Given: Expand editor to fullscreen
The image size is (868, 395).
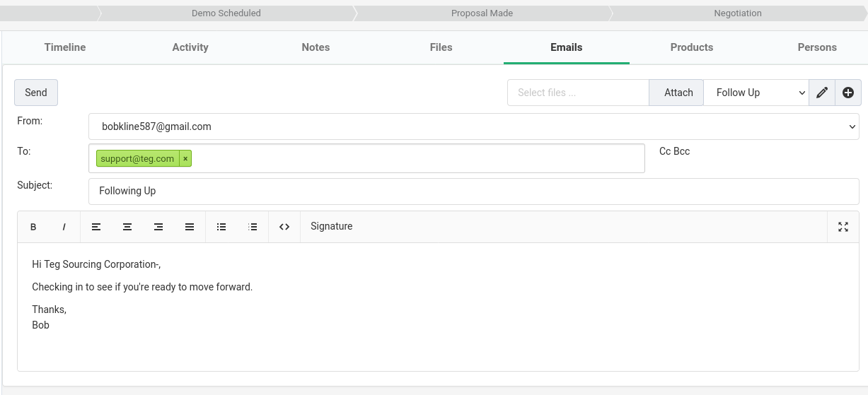Looking at the screenshot, I should (x=843, y=227).
